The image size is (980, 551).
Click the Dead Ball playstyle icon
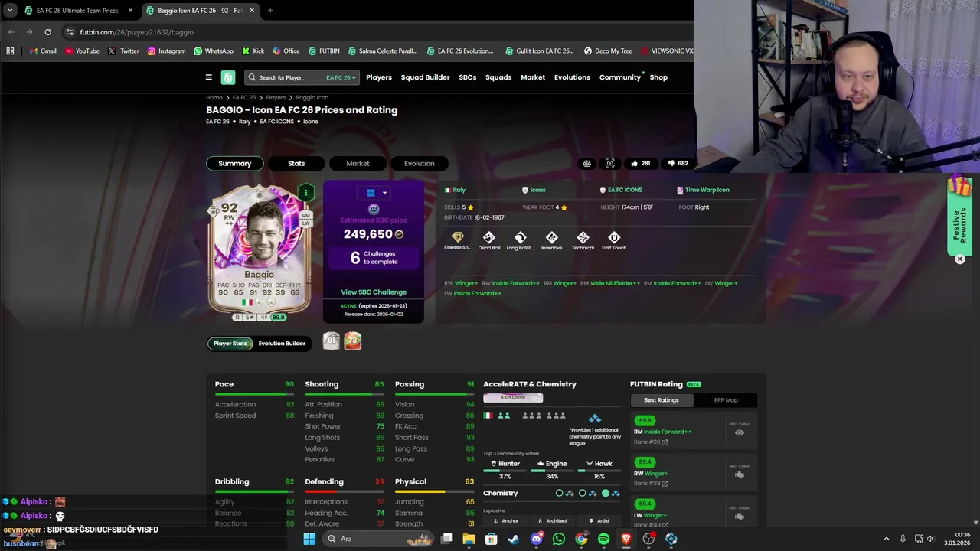489,237
